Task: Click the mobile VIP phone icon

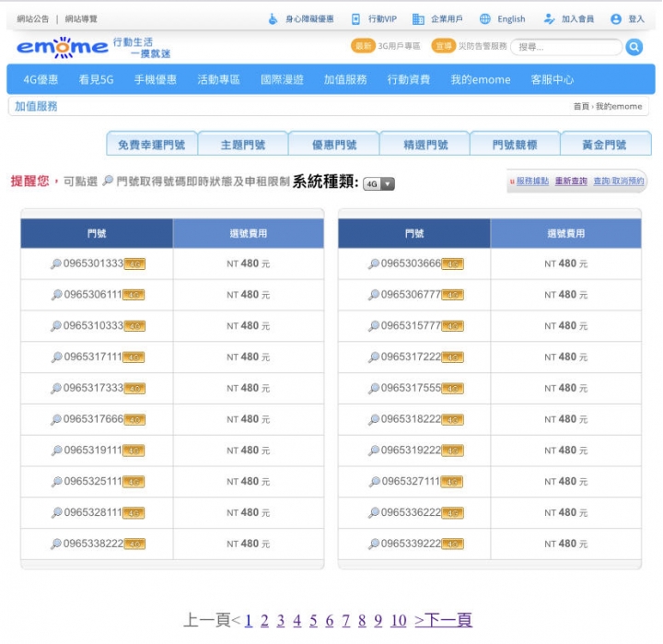Action: pos(356,19)
